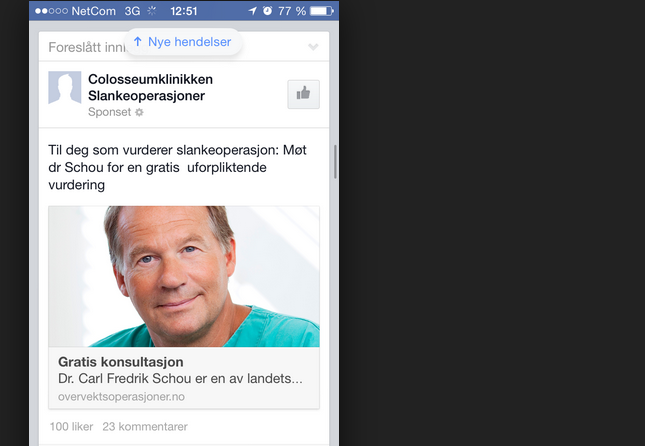Tap the location arrow status icon
Screen dimensions: 645x446
click(x=252, y=11)
